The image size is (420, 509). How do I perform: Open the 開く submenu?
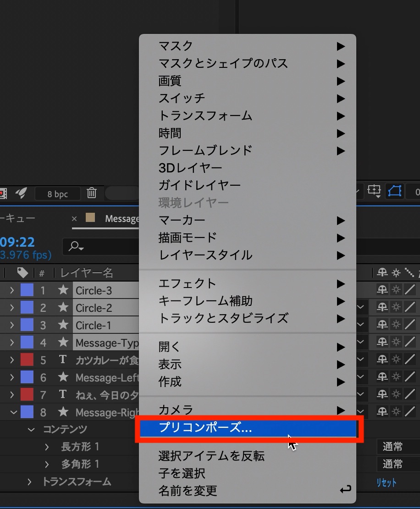pos(247,347)
